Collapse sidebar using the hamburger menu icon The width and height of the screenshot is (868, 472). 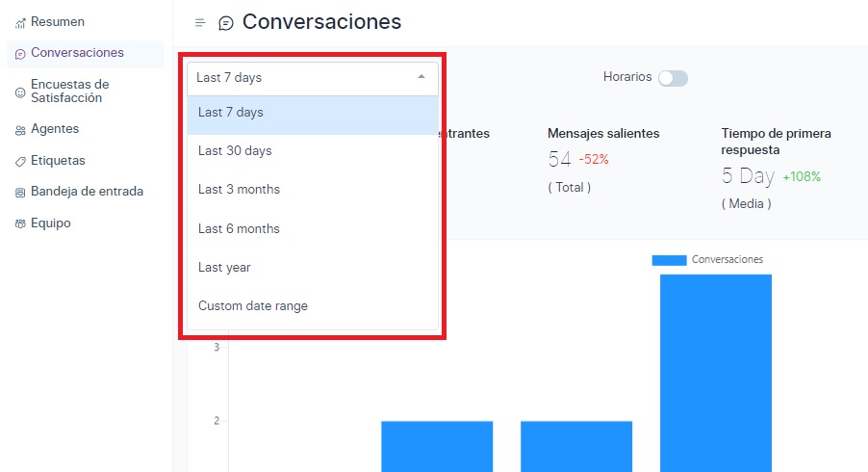(199, 22)
